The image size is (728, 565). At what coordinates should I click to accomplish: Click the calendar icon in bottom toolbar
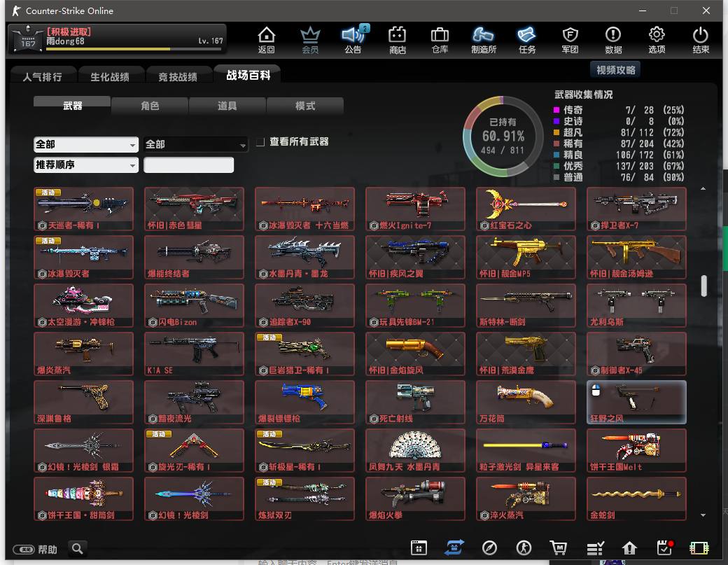pos(419,548)
